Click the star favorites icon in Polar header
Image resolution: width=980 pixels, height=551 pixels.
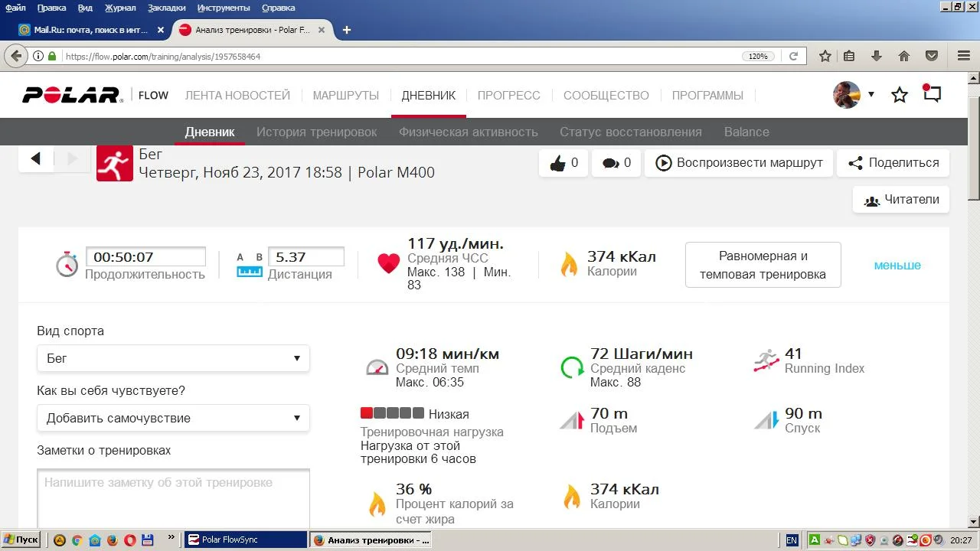click(x=900, y=95)
